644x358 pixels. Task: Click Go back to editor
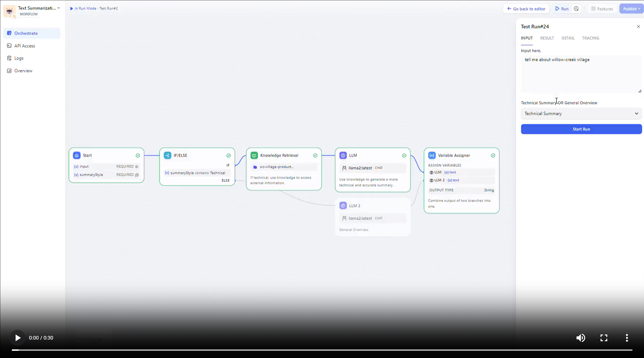click(x=526, y=9)
